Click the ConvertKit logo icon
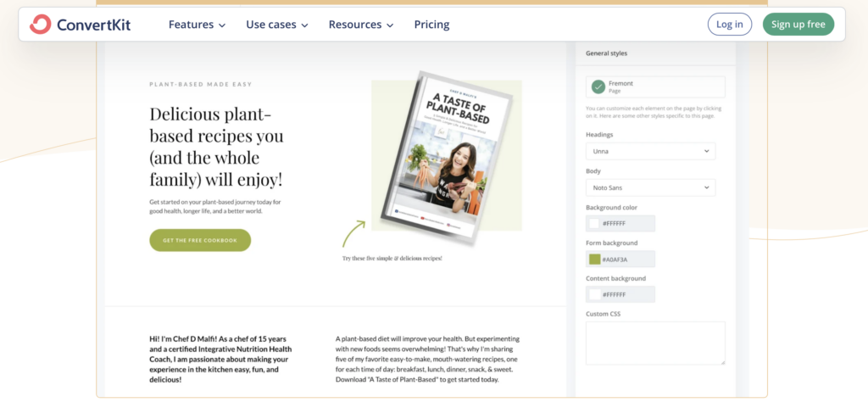Viewport: 868px width, 402px height. click(x=40, y=25)
